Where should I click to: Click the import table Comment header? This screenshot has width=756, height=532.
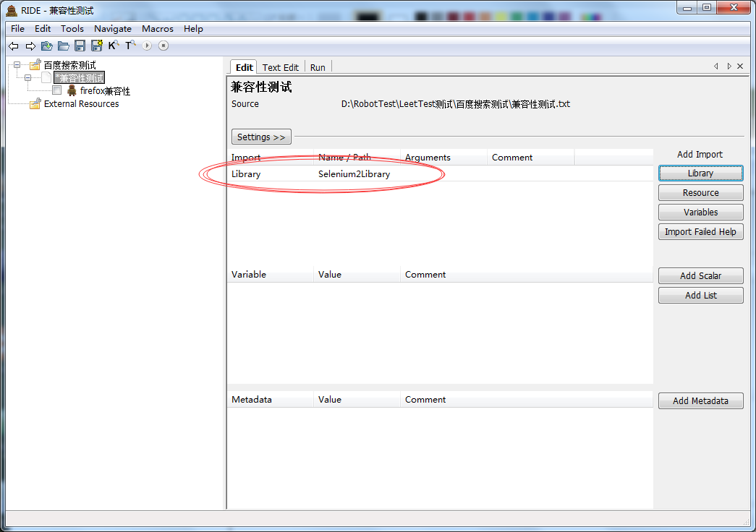click(530, 157)
